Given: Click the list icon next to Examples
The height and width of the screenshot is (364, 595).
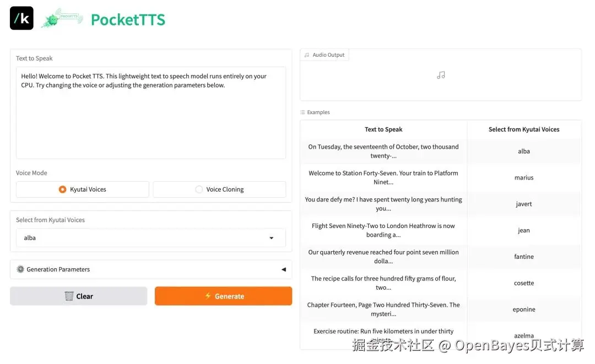Looking at the screenshot, I should coord(302,112).
